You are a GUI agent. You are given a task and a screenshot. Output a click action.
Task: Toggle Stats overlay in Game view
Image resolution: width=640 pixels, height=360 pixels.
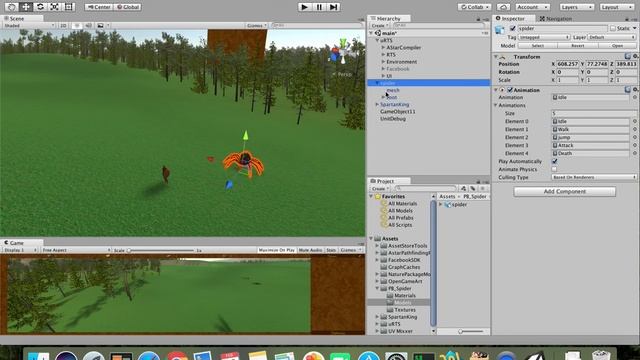tap(331, 250)
